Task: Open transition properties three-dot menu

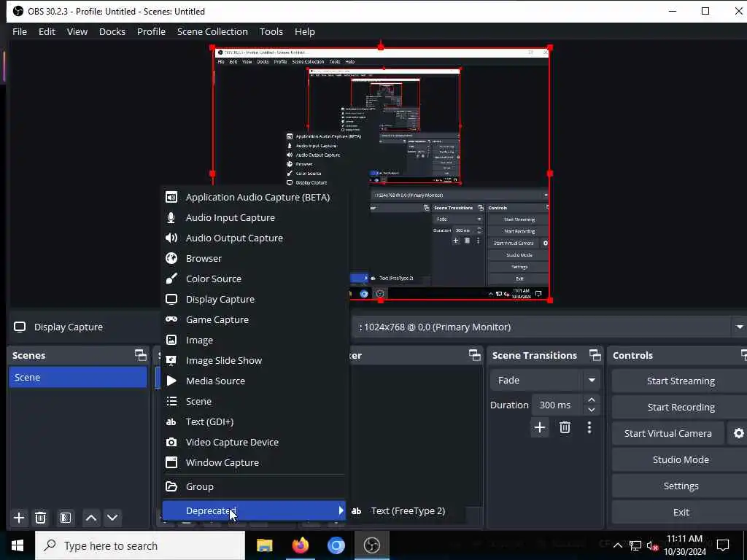Action: click(589, 427)
